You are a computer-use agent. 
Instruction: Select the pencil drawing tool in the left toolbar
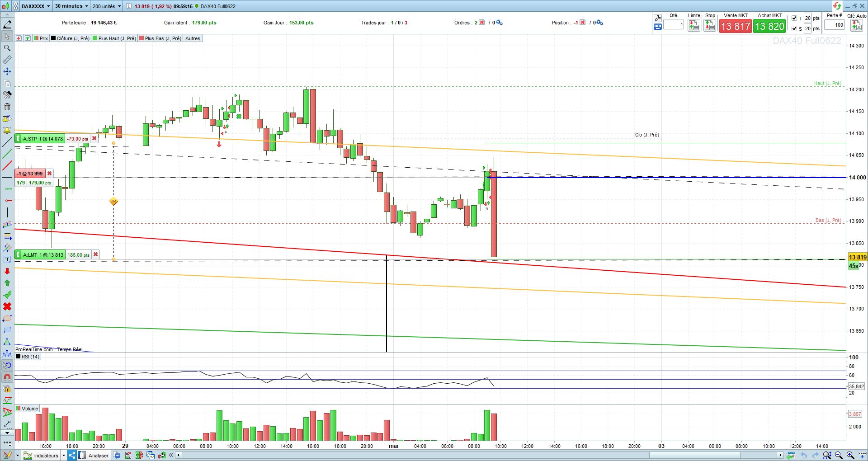(7, 24)
